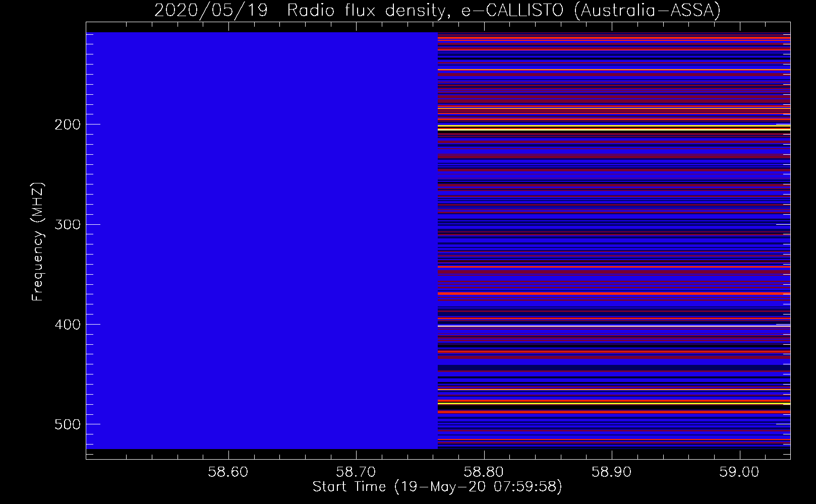Click the "Frequency (MHZ)" axis label
The image size is (816, 504).
(x=38, y=241)
